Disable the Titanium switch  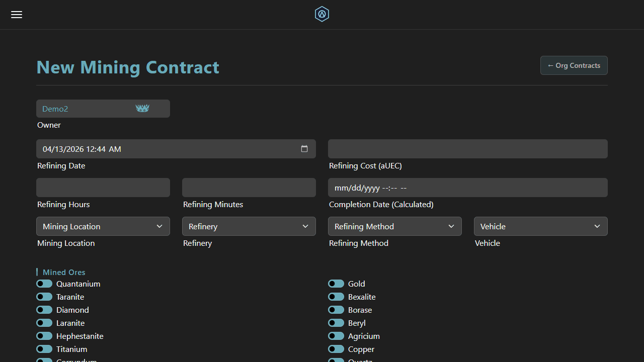click(44, 349)
